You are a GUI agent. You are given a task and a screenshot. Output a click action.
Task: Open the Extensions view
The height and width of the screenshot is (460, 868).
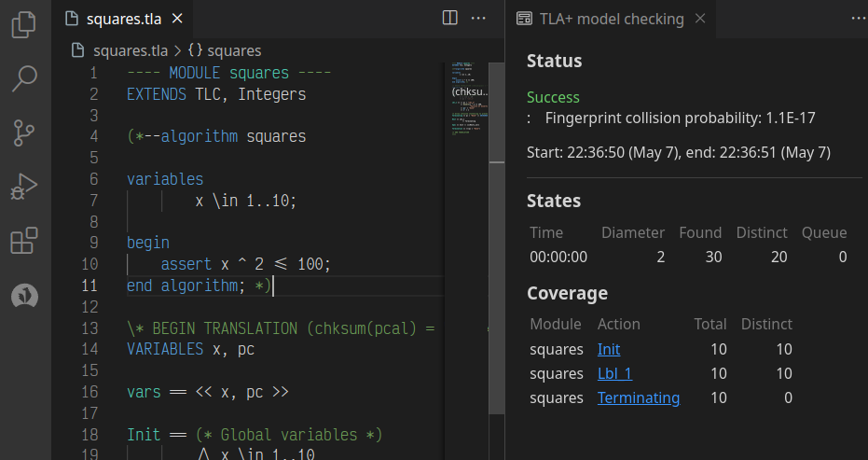(x=24, y=242)
